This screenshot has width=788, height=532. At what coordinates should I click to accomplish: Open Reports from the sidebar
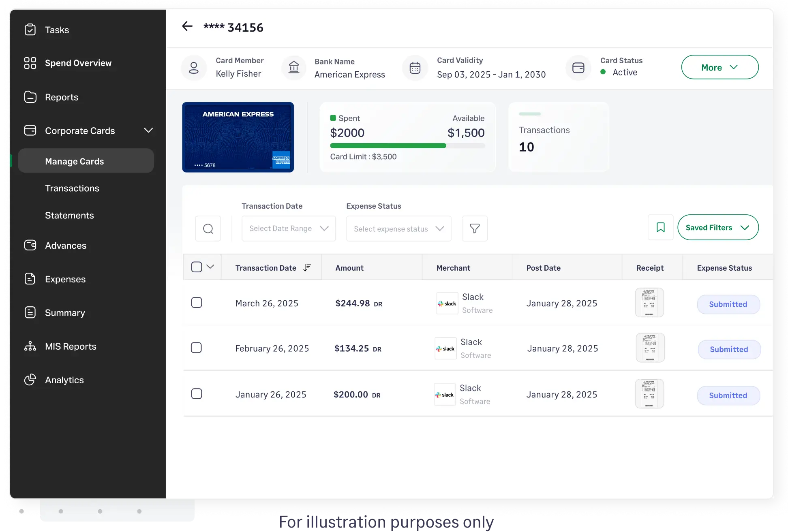(x=61, y=97)
